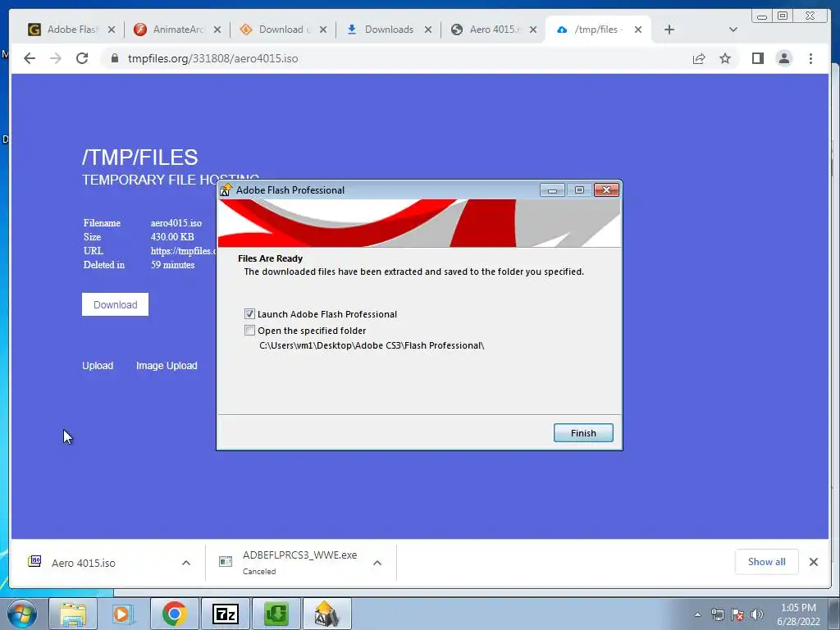Close the Adobe Flash browser tab
This screenshot has height=630, width=840.
coord(112,30)
